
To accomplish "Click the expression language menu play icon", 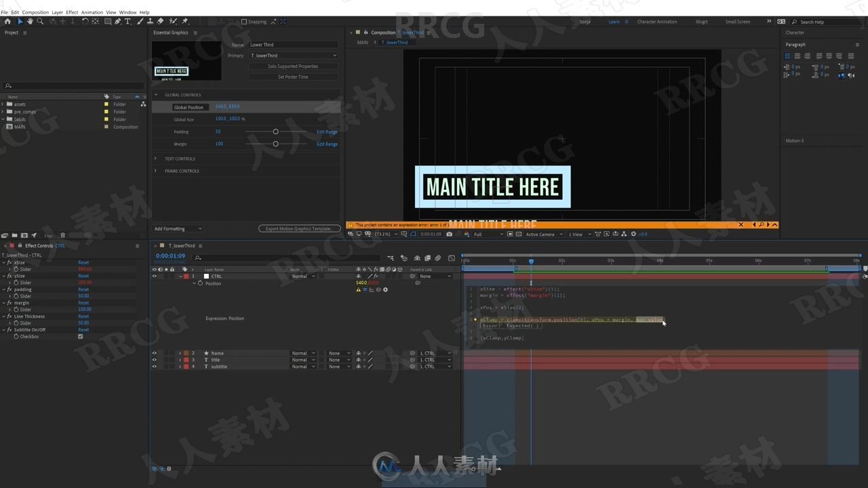I will coord(385,290).
